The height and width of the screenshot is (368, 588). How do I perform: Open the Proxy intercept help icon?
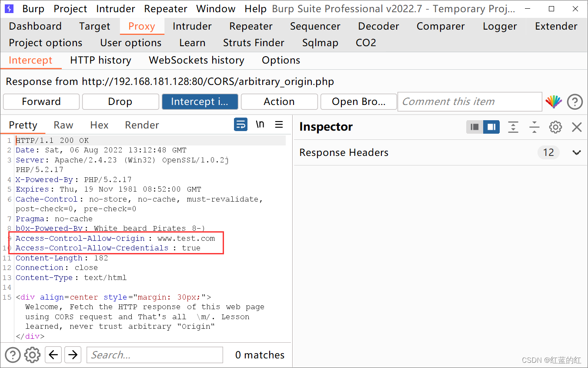coord(575,102)
